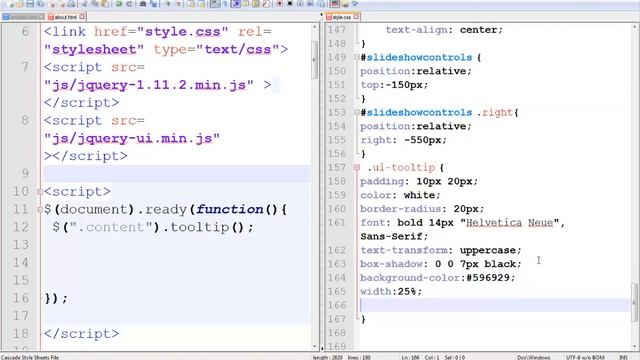The image size is (640, 360).
Task: Click the 'Ln : 166' status bar entry
Action: (x=410, y=357)
